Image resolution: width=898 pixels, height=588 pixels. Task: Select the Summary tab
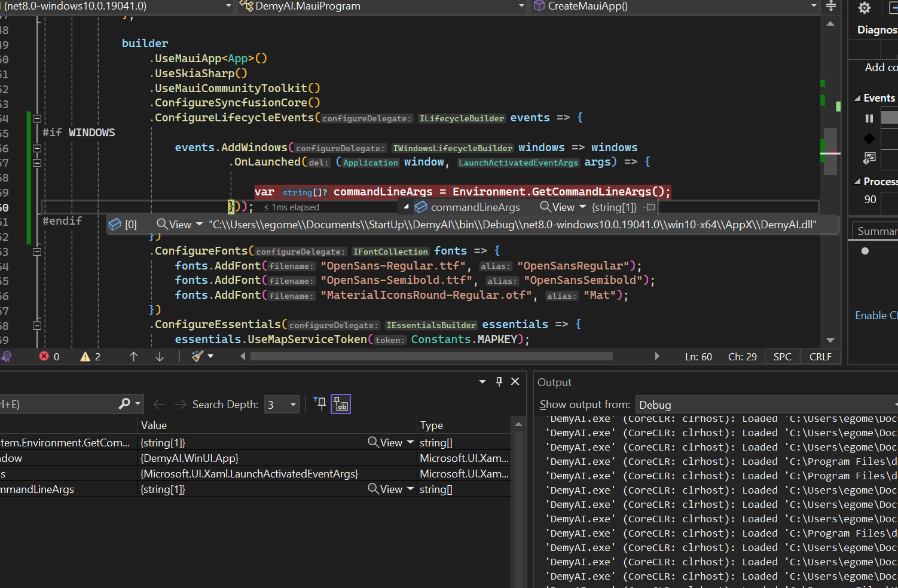(x=877, y=231)
